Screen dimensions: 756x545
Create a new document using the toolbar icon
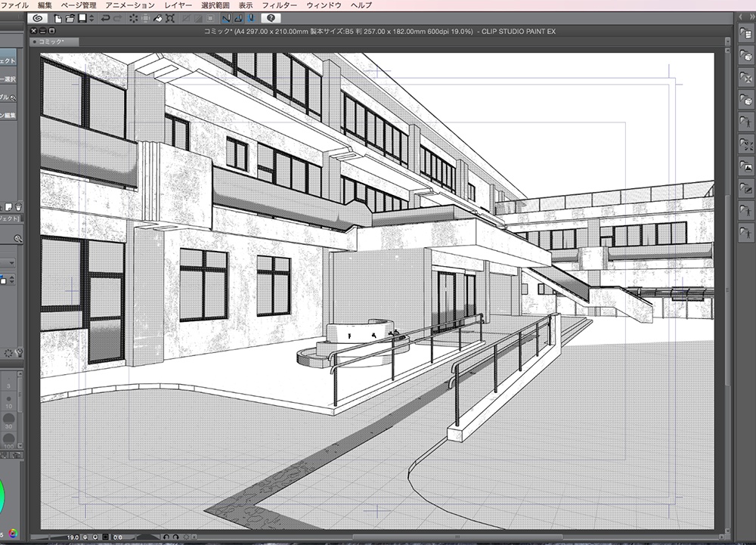pyautogui.click(x=57, y=19)
